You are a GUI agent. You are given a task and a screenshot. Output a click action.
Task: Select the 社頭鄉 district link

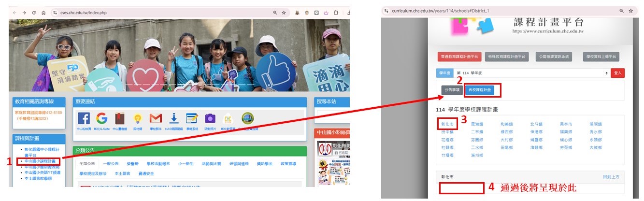click(447, 147)
